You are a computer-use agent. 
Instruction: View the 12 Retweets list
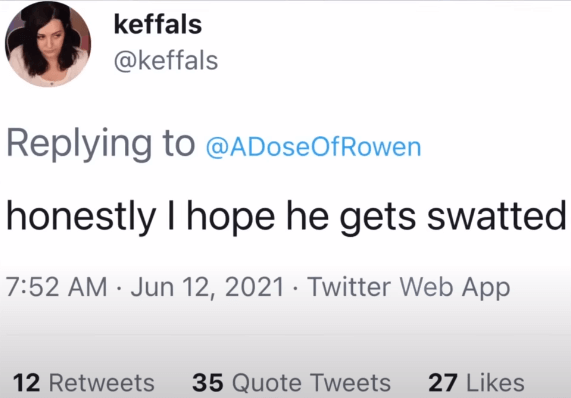[x=84, y=383]
